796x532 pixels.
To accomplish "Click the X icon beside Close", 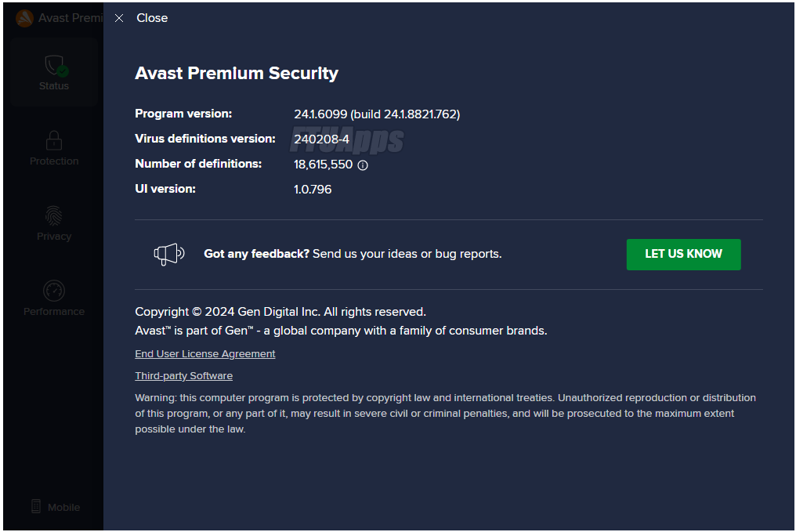I will click(119, 18).
